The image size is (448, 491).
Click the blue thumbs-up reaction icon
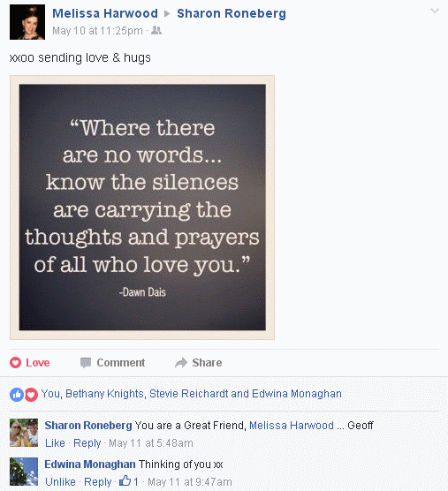click(17, 395)
